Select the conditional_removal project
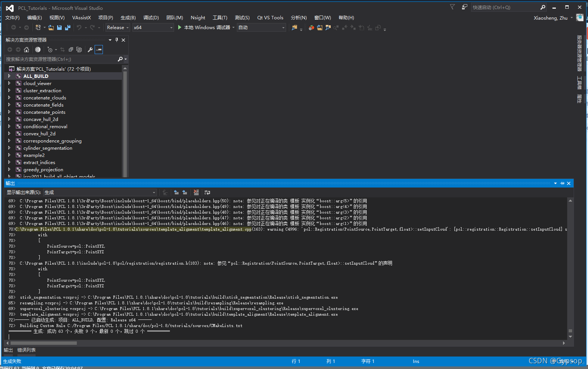This screenshot has height=369, width=588. coord(45,126)
